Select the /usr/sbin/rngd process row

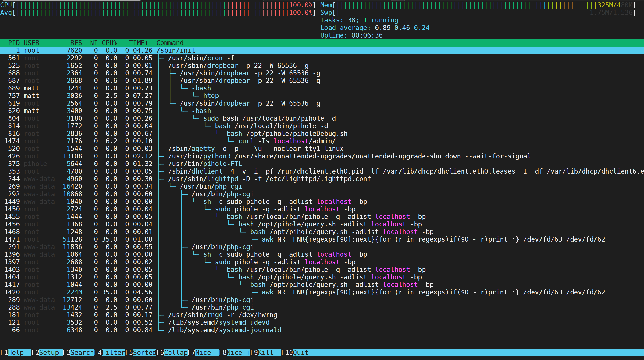322,315
